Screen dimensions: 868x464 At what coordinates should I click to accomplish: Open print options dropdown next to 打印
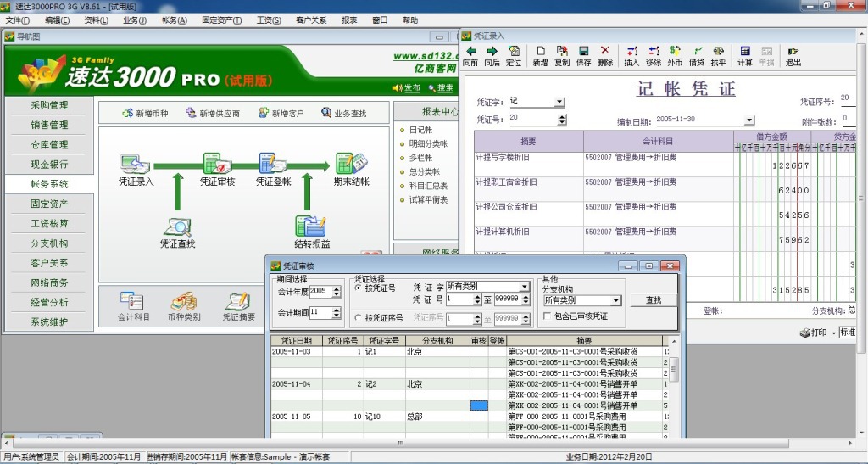coord(834,333)
